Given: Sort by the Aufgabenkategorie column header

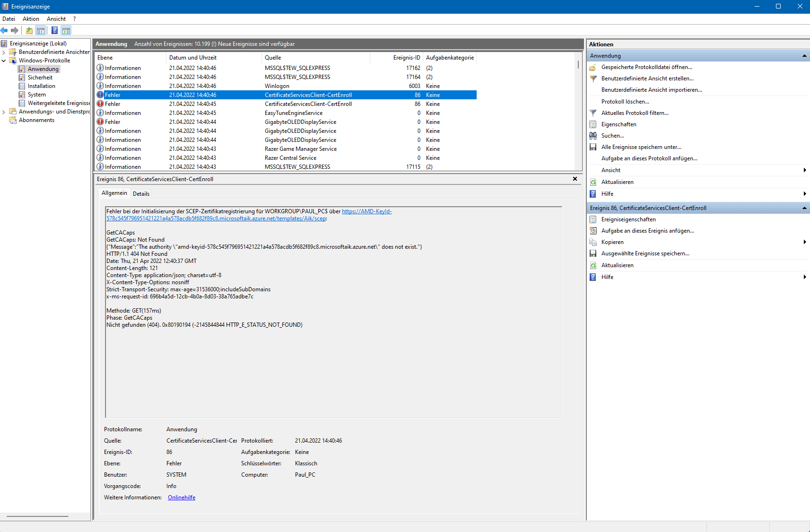Looking at the screenshot, I should [x=450, y=58].
